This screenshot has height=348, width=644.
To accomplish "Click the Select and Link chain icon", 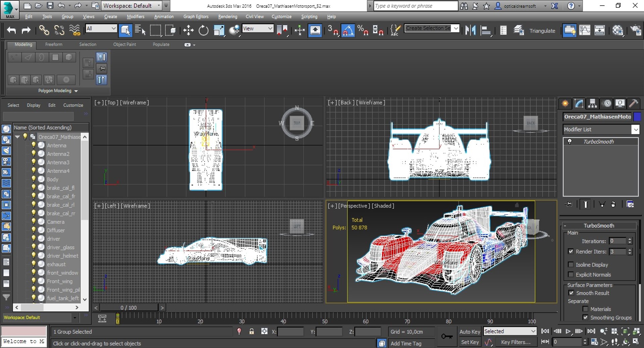I will 44,31.
